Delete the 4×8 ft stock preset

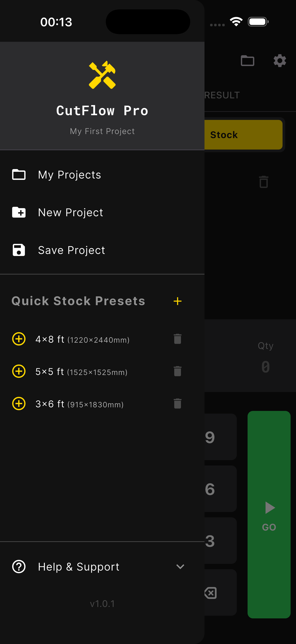[177, 339]
